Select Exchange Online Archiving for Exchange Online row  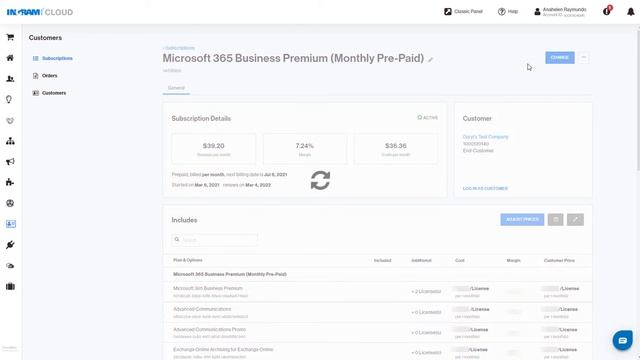pos(378,352)
